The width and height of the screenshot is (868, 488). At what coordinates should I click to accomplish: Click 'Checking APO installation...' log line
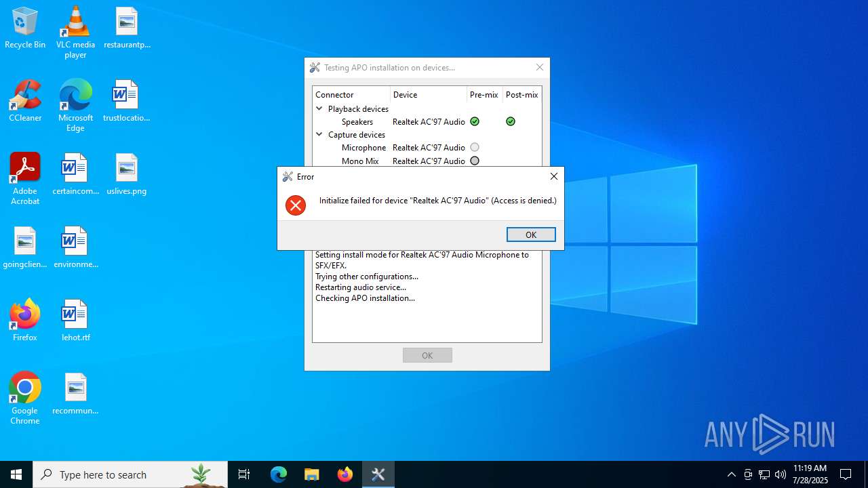[x=365, y=298]
